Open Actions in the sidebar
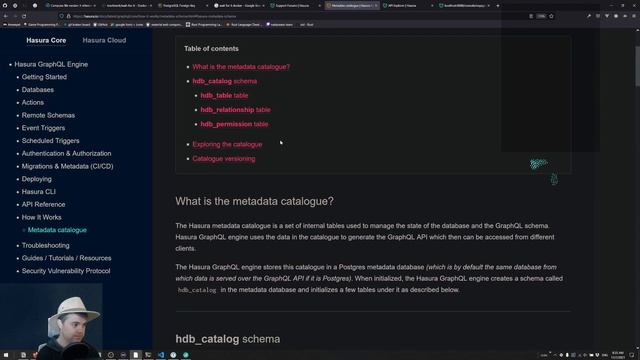The width and height of the screenshot is (640, 360). pos(33,102)
